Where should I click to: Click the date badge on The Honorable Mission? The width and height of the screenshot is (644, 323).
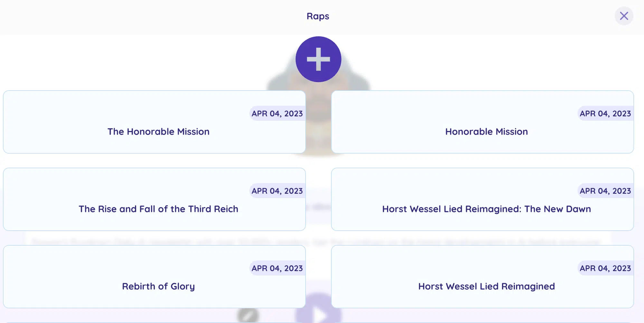coord(277,113)
